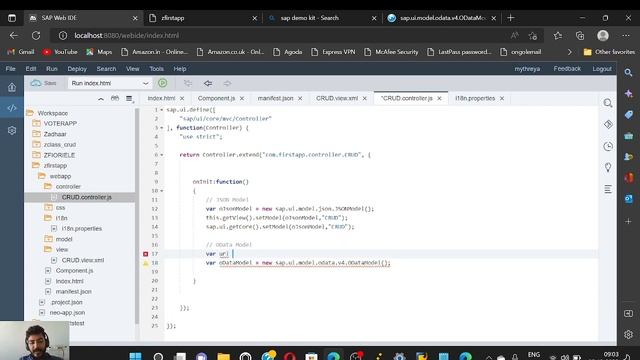Click the navigate forward arrow in IDE toolbar
The image size is (640, 360).
point(227,83)
